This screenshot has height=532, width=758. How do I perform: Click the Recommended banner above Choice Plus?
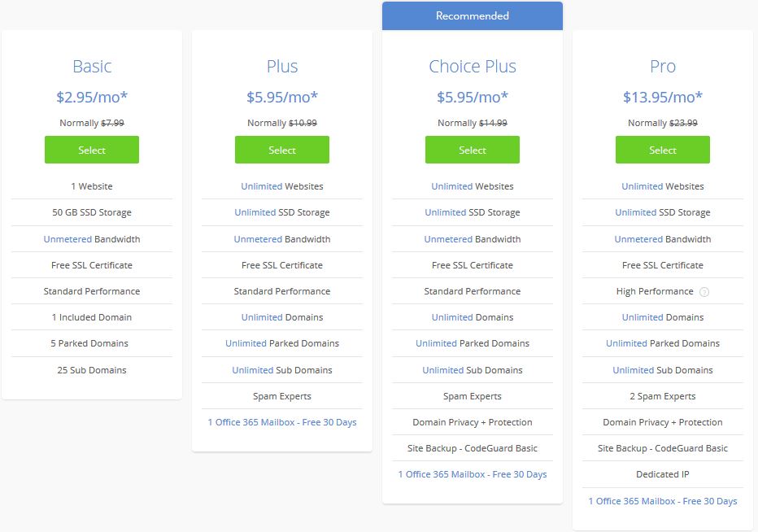pos(472,15)
